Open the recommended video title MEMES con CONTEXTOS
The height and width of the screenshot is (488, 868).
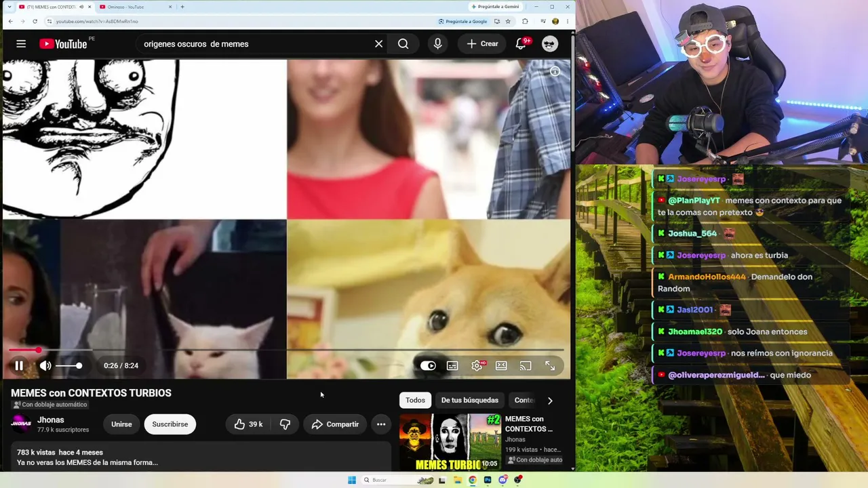pos(529,424)
